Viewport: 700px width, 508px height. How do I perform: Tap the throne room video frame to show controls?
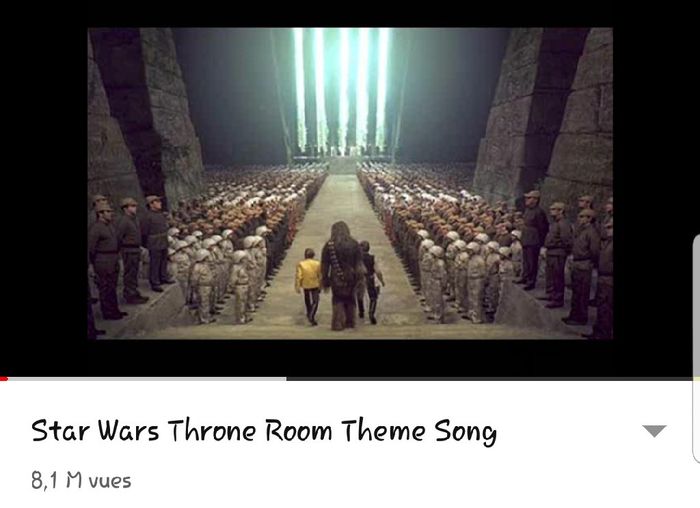click(350, 183)
